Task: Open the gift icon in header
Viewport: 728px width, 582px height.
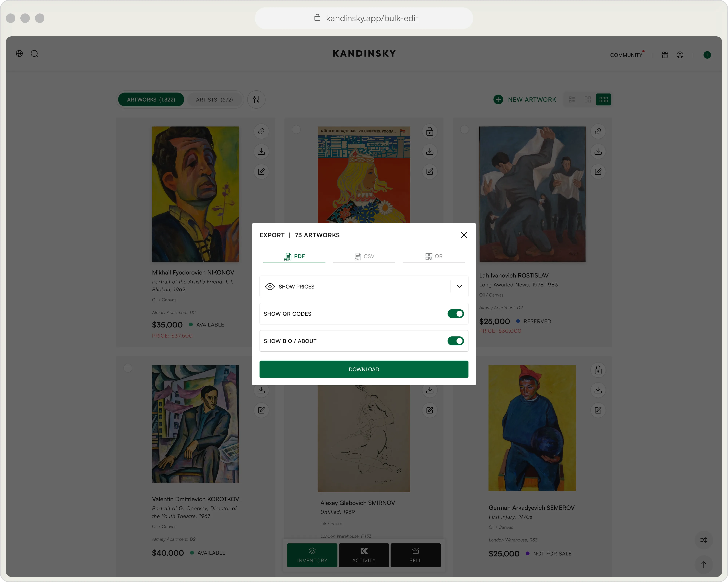Action: (x=664, y=55)
